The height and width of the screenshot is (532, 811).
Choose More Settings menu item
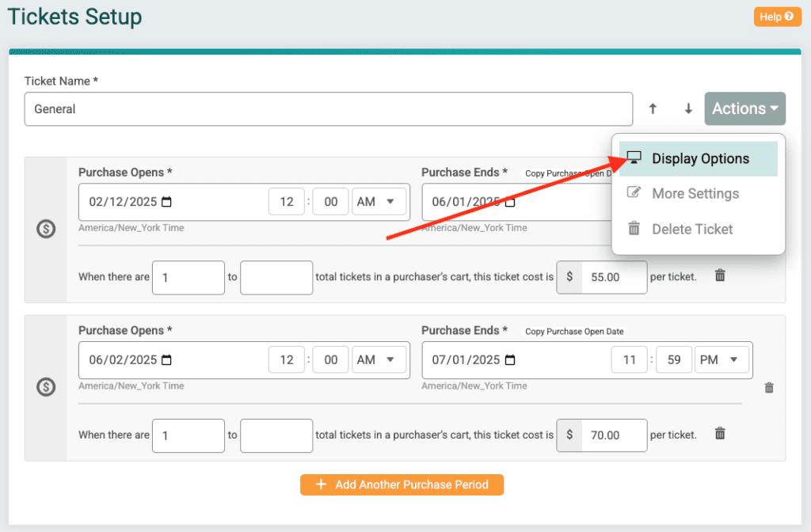pos(699,194)
